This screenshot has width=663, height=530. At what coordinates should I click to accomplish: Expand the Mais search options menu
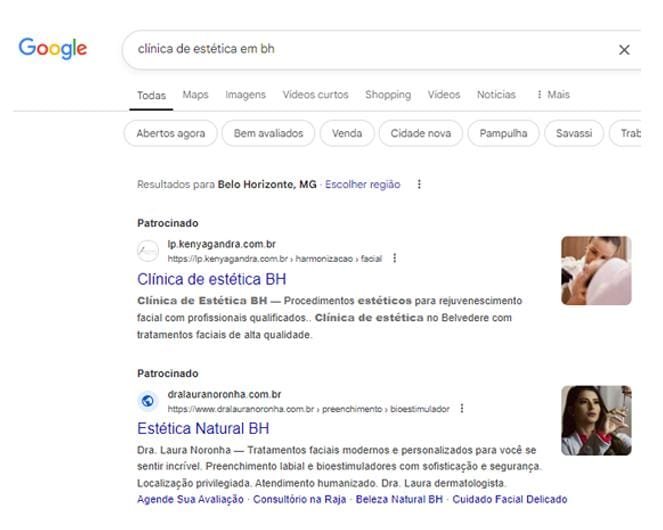(553, 95)
